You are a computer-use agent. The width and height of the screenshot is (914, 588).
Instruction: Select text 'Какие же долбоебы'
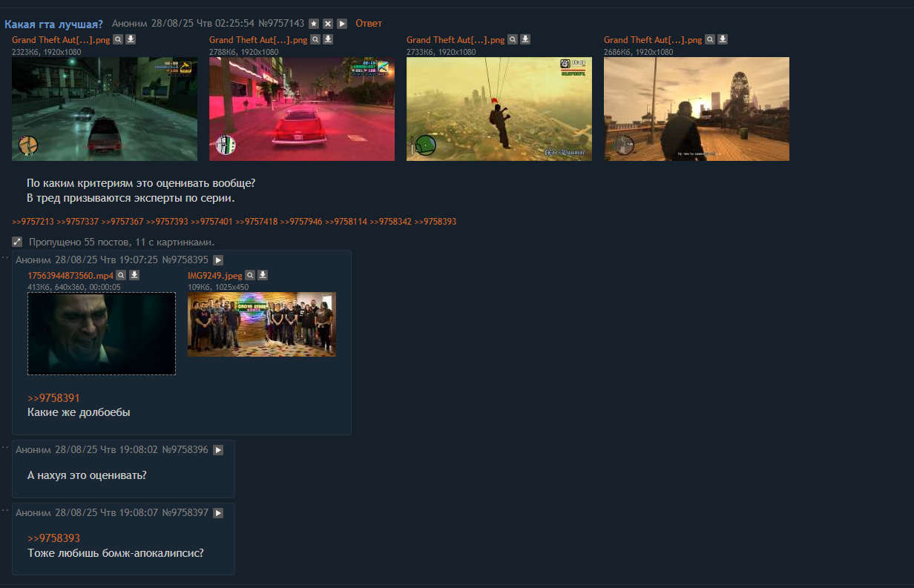[79, 412]
